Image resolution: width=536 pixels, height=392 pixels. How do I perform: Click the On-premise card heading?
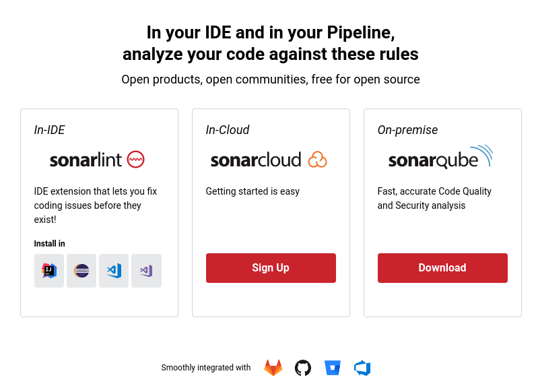pyautogui.click(x=407, y=130)
